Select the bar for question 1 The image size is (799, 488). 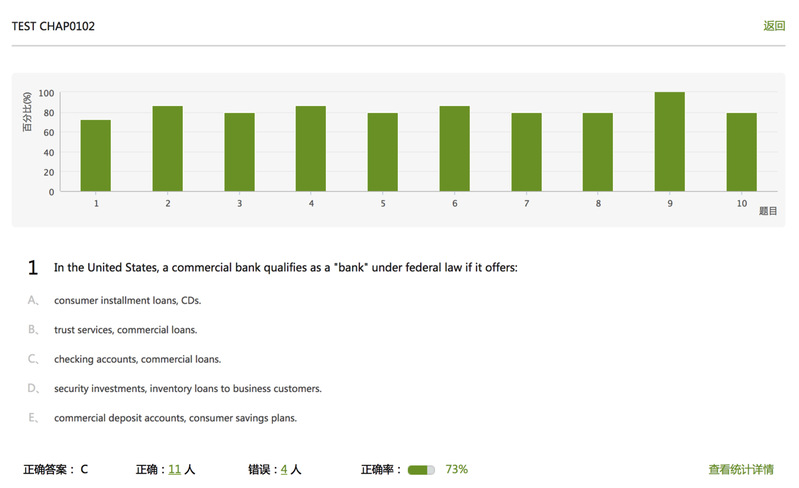point(95,156)
